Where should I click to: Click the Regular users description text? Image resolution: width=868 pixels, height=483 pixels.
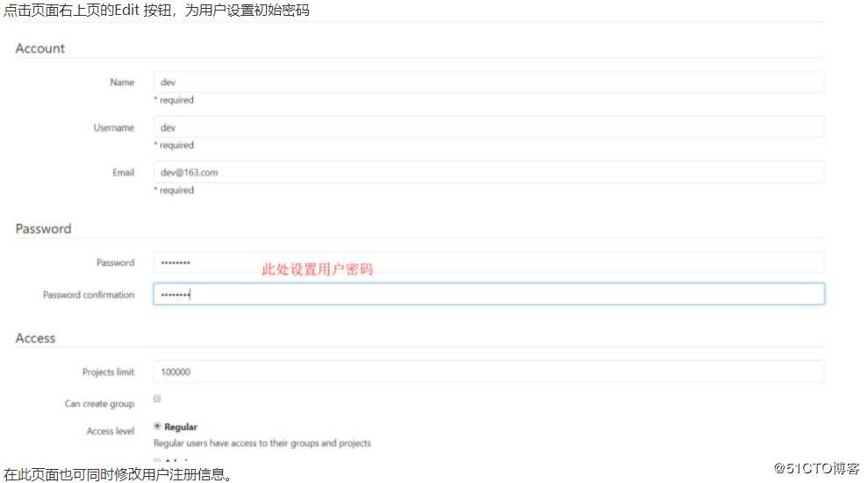(x=262, y=443)
